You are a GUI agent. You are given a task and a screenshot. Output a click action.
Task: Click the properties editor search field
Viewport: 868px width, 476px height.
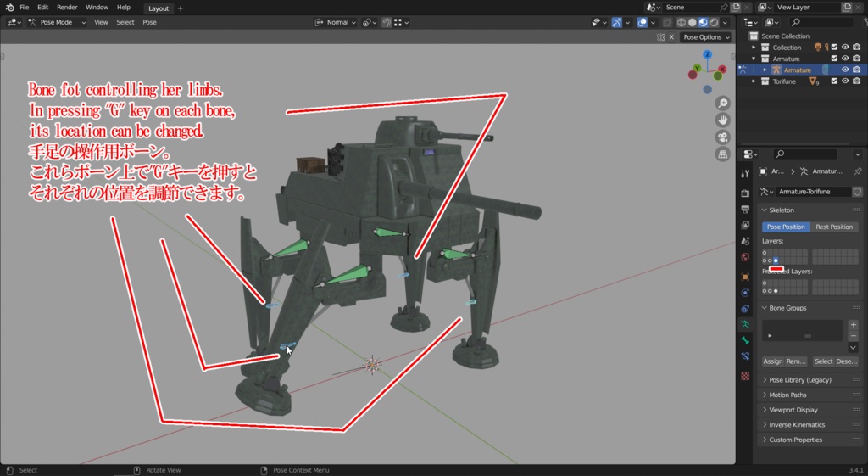(805, 154)
